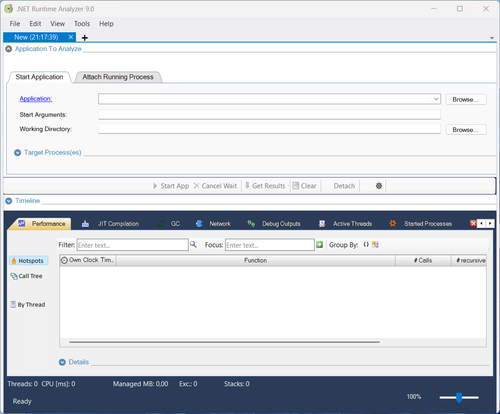Switch to Start Application tab
The width and height of the screenshot is (500, 414).
coord(39,77)
